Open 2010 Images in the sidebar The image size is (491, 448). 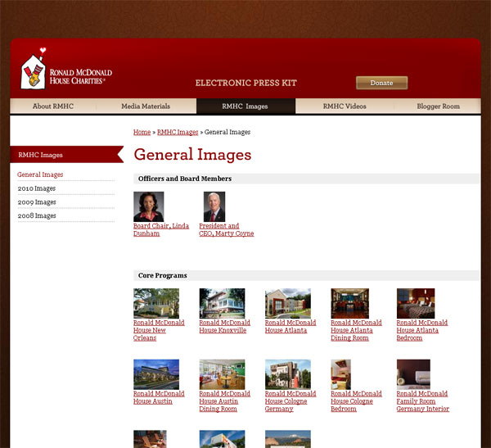(x=37, y=188)
